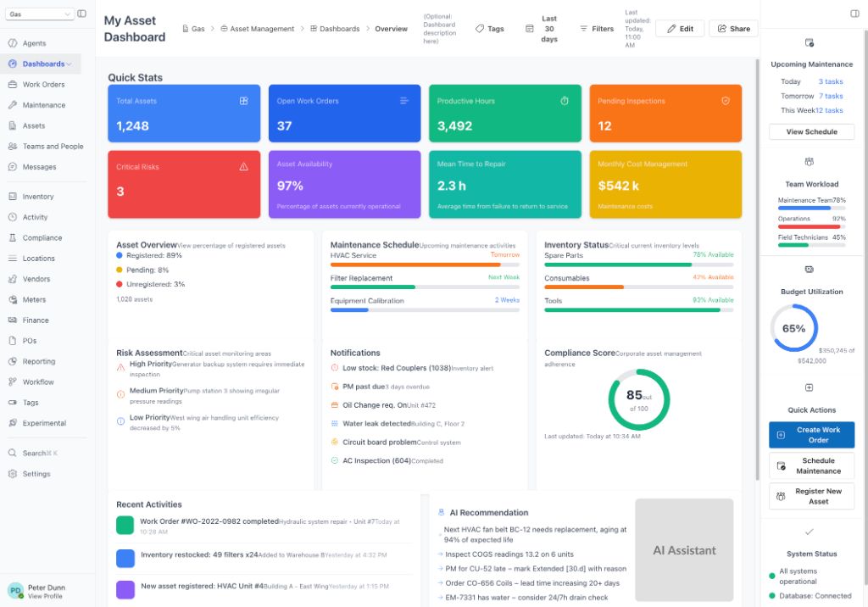Select the Maintenance wrench icon in sidebar

pyautogui.click(x=14, y=105)
